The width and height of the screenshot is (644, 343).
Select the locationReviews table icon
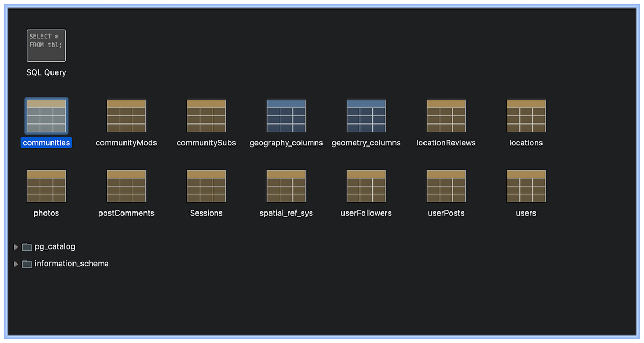click(446, 115)
